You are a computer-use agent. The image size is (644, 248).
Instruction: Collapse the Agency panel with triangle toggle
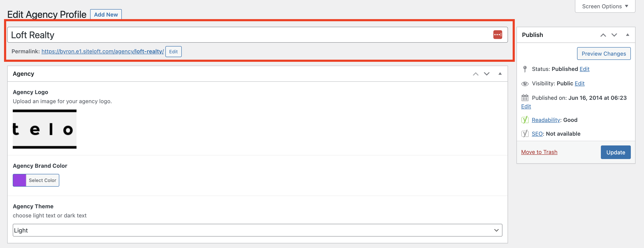point(500,74)
